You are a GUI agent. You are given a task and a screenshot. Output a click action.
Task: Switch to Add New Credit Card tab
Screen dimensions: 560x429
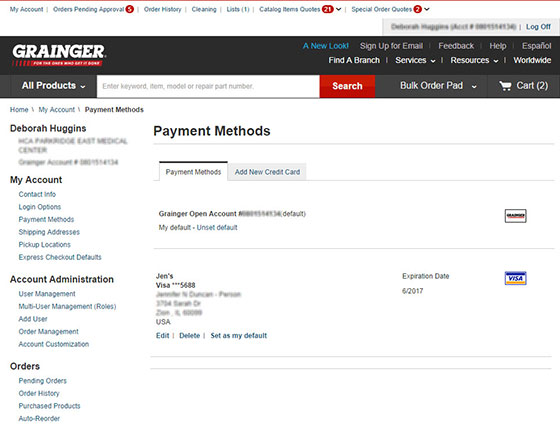tap(267, 172)
